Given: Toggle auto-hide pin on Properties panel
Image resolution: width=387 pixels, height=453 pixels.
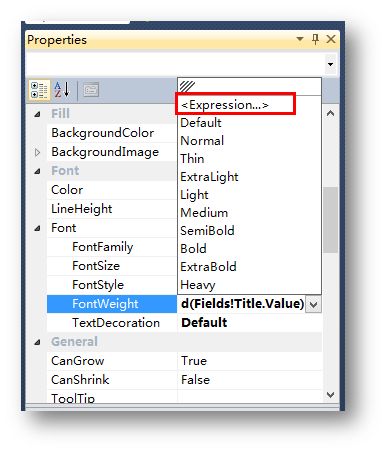Looking at the screenshot, I should tap(315, 39).
